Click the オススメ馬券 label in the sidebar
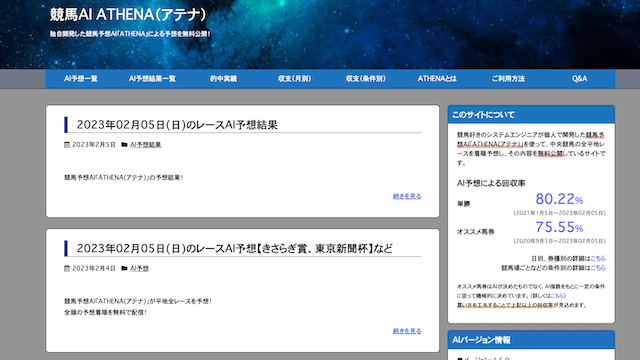 (476, 232)
